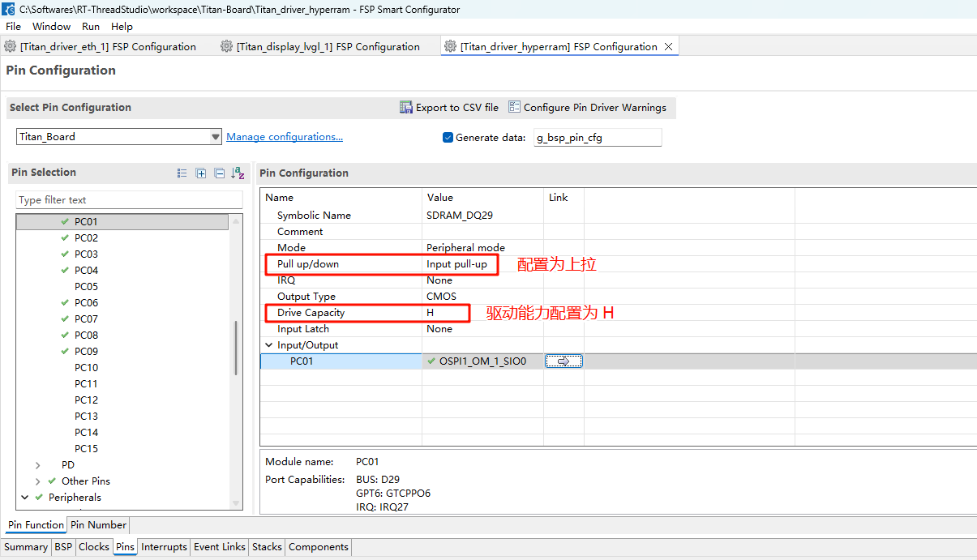
Task: Open the Titan_Board configuration dropdown
Action: coord(216,137)
